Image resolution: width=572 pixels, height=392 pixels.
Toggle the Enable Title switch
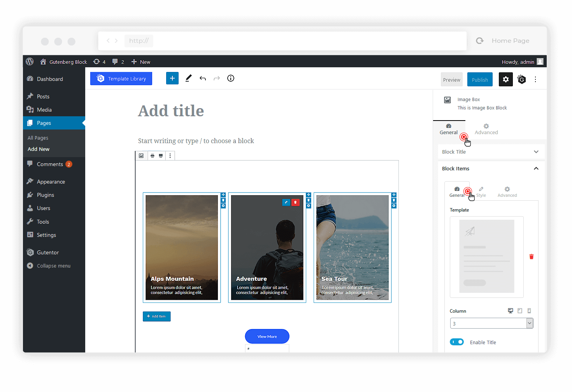457,342
